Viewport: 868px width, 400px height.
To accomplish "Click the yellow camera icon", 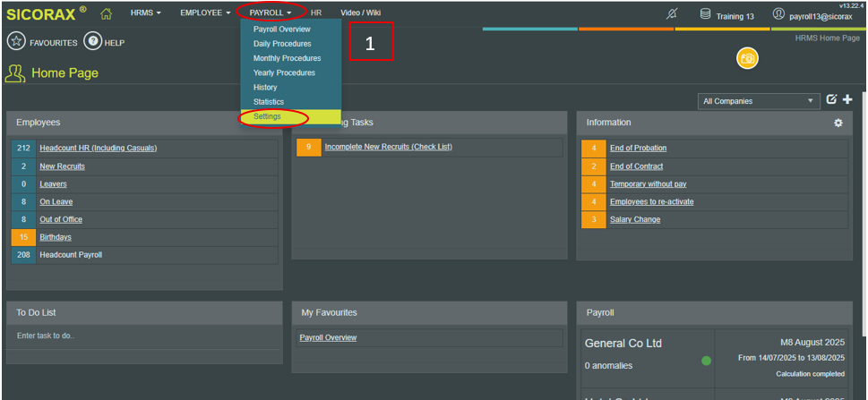I will click(x=747, y=58).
